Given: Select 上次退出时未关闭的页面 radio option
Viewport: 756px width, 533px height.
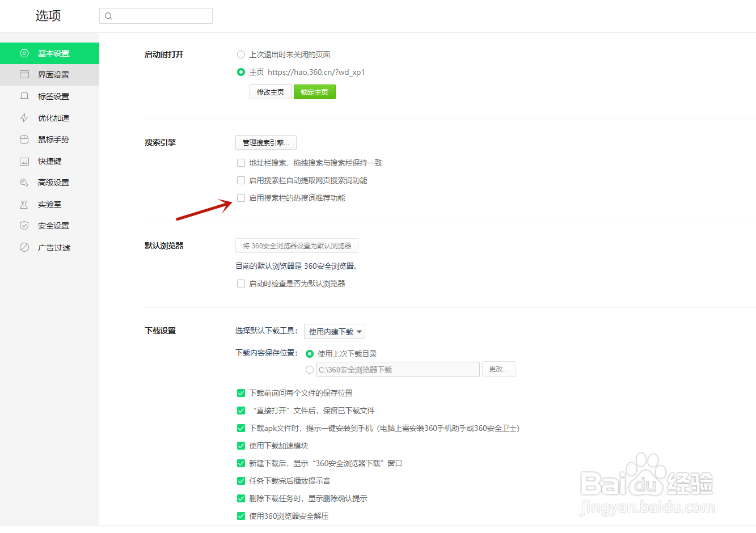Looking at the screenshot, I should pyautogui.click(x=241, y=54).
